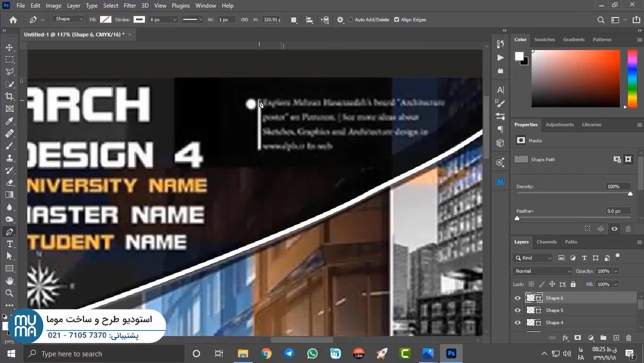Open the Shape tool mode dropdown
Image resolution: width=644 pixels, height=363 pixels.
click(x=68, y=19)
